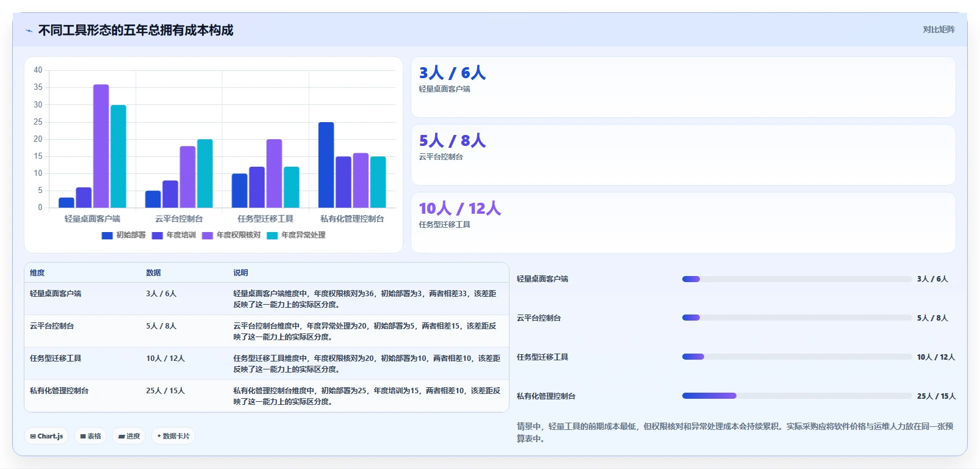Open the 10人 / 12人 data card
Screen dimensions: 980x469
683,222
